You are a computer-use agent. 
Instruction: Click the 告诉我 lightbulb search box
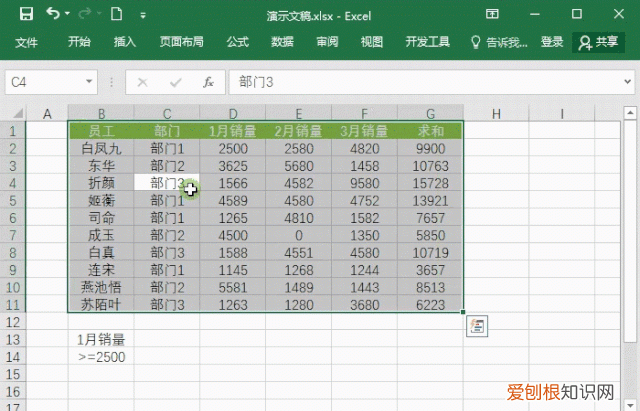coord(499,42)
